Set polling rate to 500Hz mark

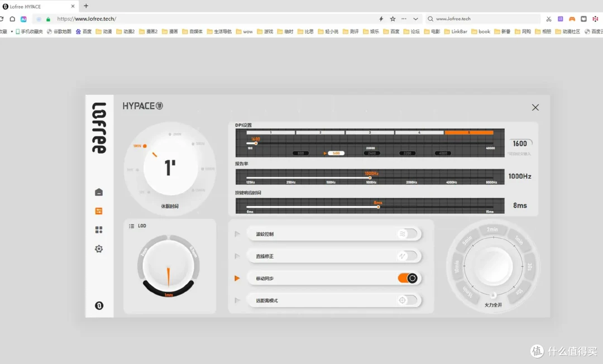[x=331, y=182]
